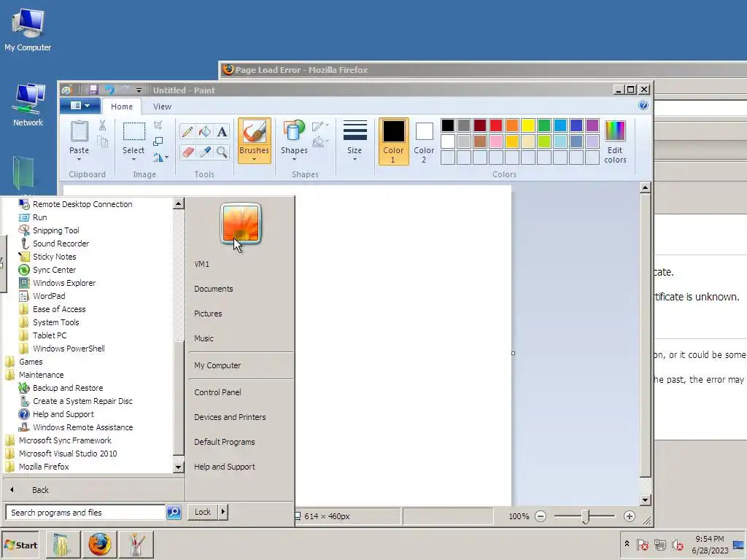Click the search magnifier button in Start menu
The image size is (747, 560).
click(174, 513)
